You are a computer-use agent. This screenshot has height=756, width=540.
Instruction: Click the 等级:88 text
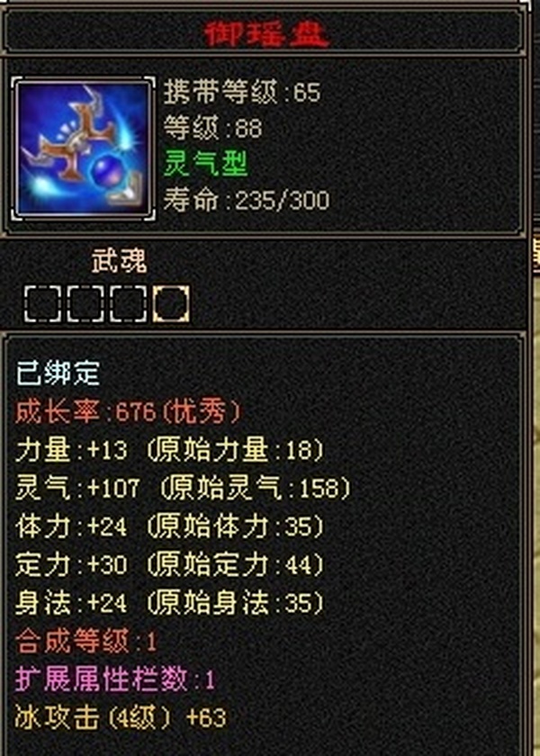pyautogui.click(x=212, y=128)
